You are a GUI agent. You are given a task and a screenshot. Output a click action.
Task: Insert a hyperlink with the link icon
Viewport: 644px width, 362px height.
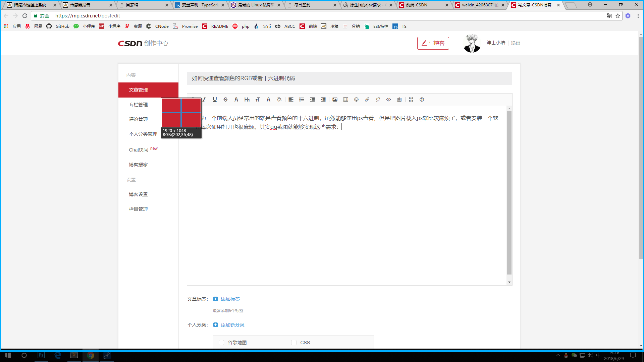pyautogui.click(x=367, y=100)
